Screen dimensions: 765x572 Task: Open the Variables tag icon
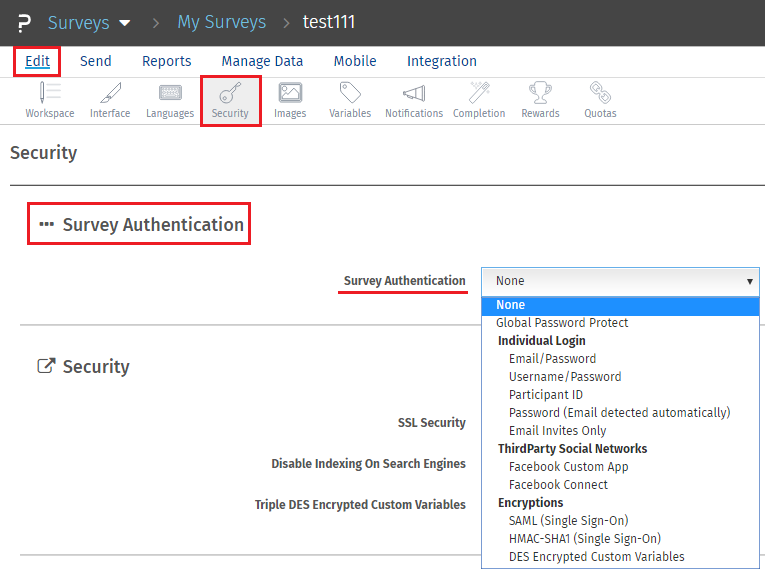350,93
